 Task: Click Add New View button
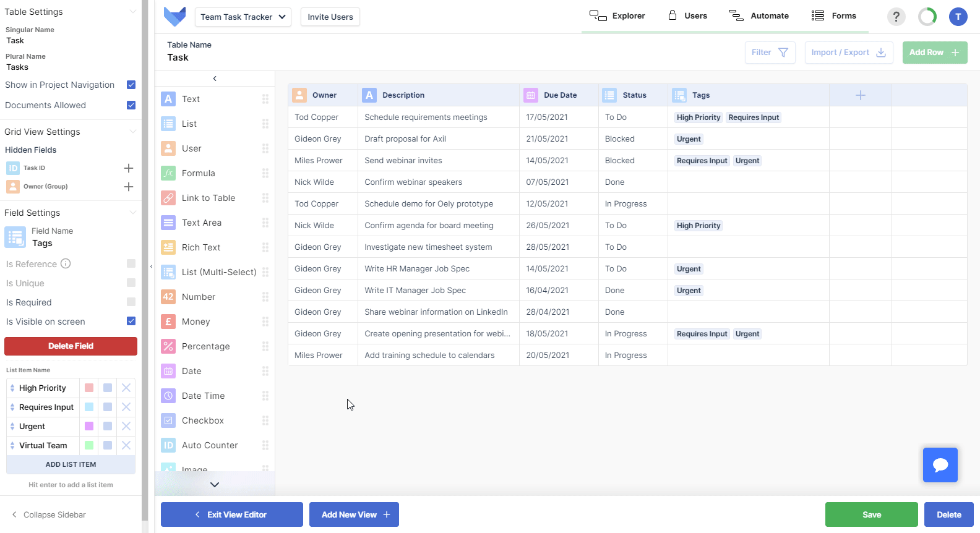[354, 514]
